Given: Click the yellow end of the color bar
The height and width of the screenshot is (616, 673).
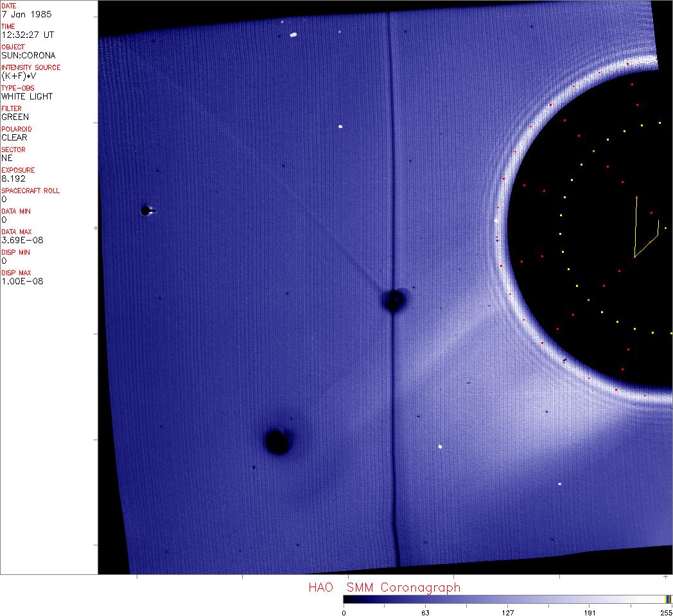Looking at the screenshot, I should (x=668, y=599).
